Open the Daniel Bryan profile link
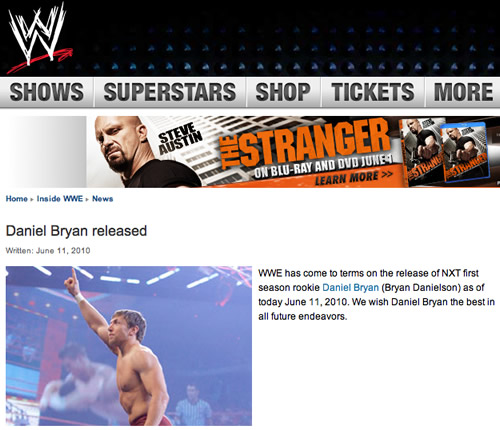The height and width of the screenshot is (430, 500). 350,287
